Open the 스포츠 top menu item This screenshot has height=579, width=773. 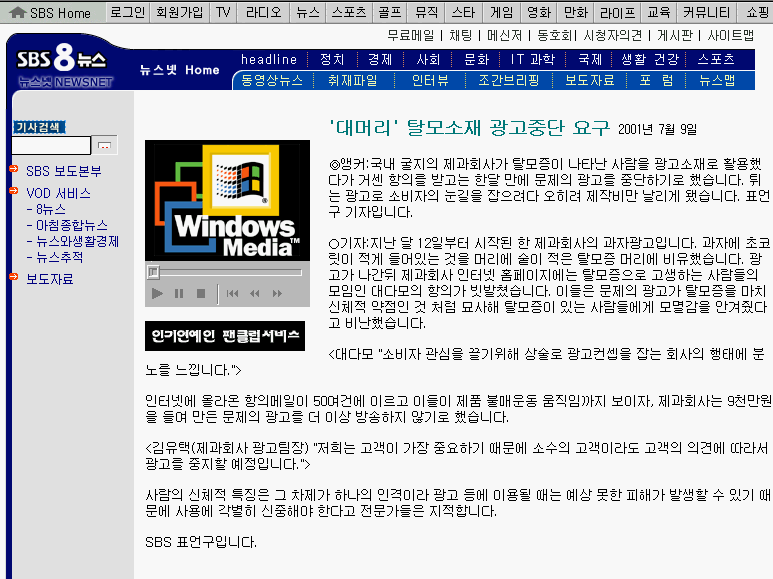click(349, 12)
